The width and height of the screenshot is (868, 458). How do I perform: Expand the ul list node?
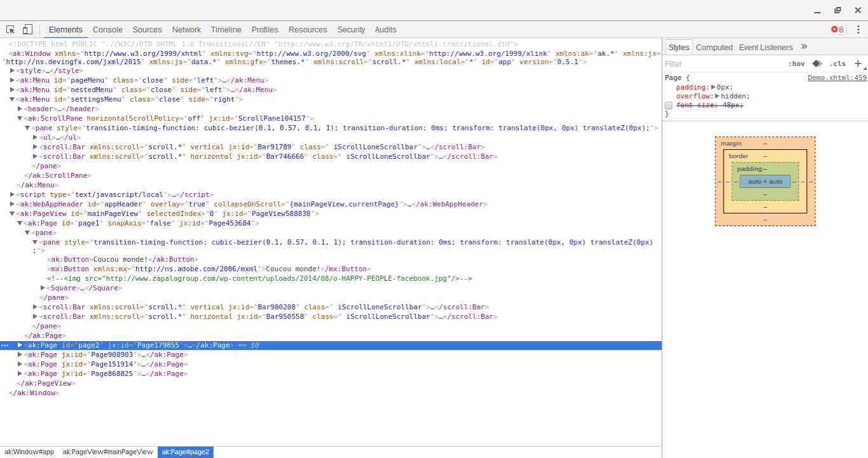click(35, 137)
